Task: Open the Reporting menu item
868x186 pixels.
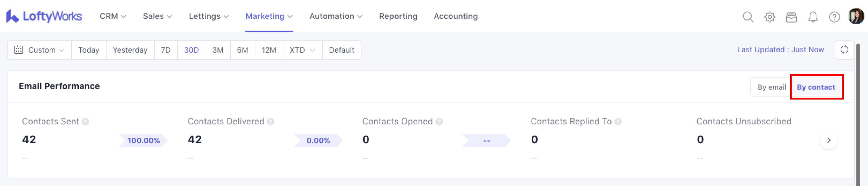Action: [x=398, y=16]
